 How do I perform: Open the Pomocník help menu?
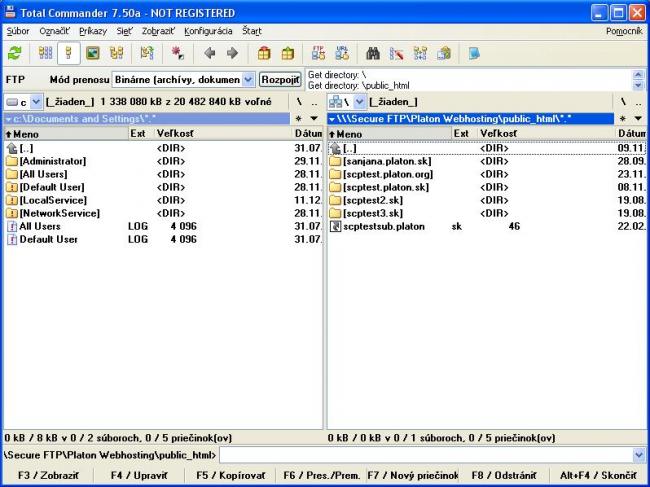coord(624,31)
